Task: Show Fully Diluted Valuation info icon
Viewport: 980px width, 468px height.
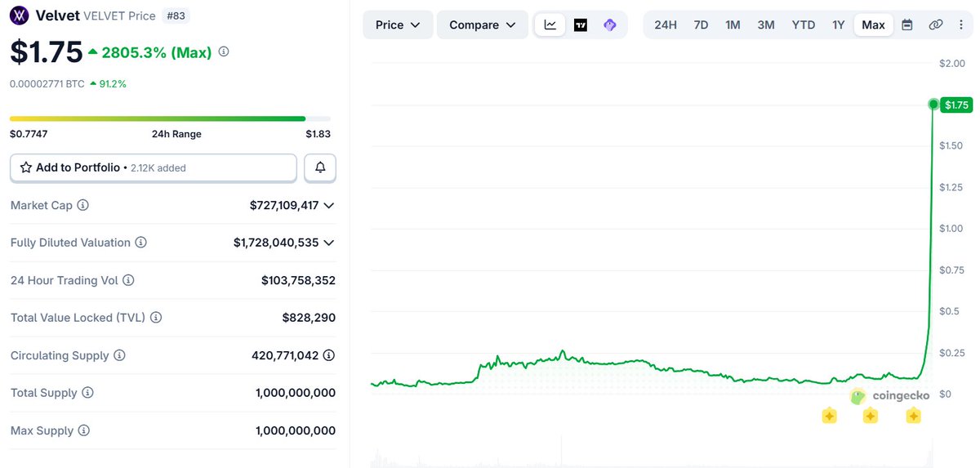Action: (x=140, y=243)
